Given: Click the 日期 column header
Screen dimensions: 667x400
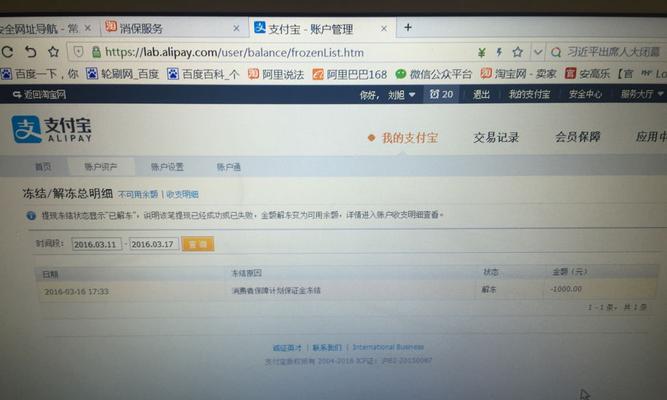Looking at the screenshot, I should [50, 274].
